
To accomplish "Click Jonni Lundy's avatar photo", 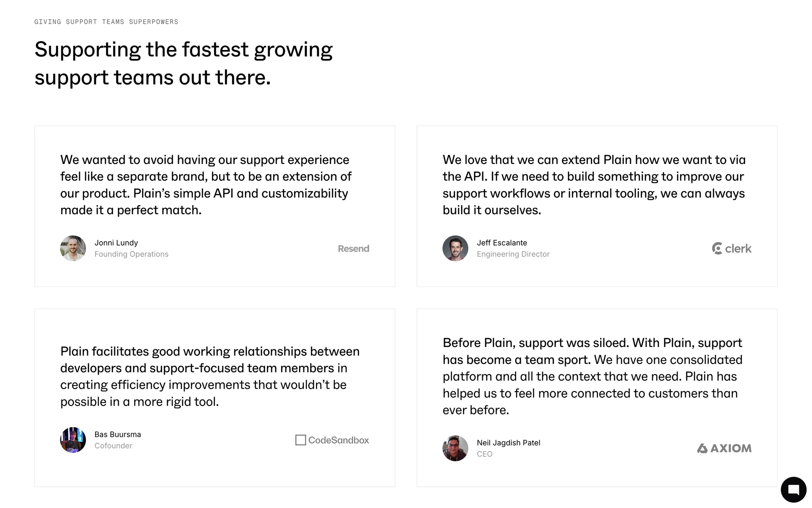I will pos(73,248).
